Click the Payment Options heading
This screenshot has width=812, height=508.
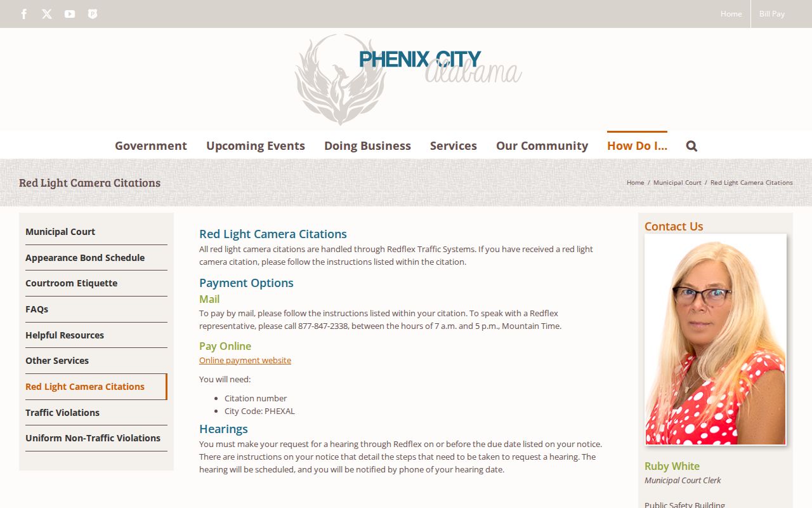pos(246,283)
